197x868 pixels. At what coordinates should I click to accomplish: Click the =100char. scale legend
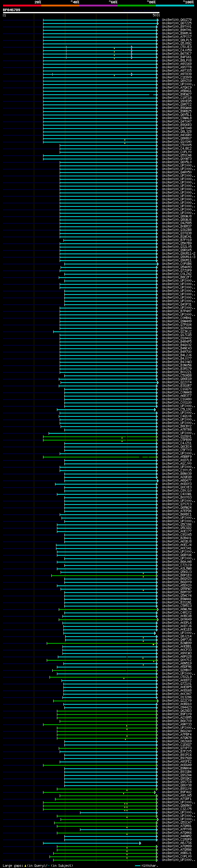[147, 865]
